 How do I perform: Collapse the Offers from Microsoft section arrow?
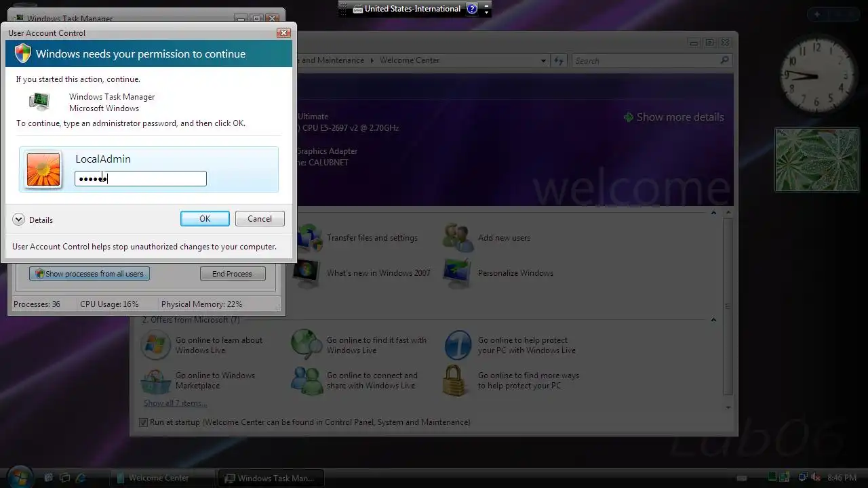tap(713, 320)
